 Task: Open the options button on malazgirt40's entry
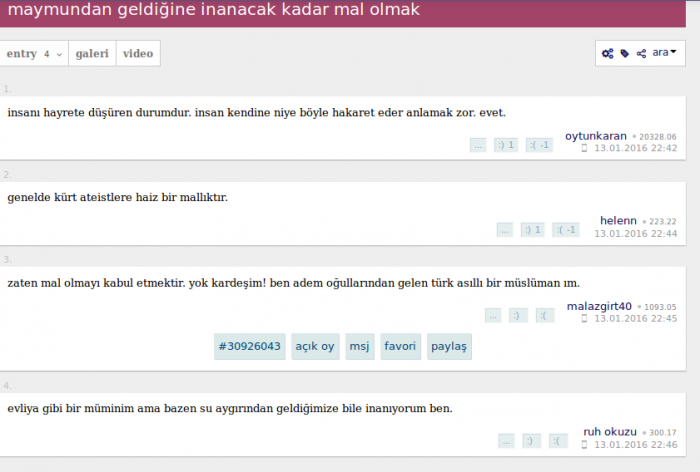[493, 316]
